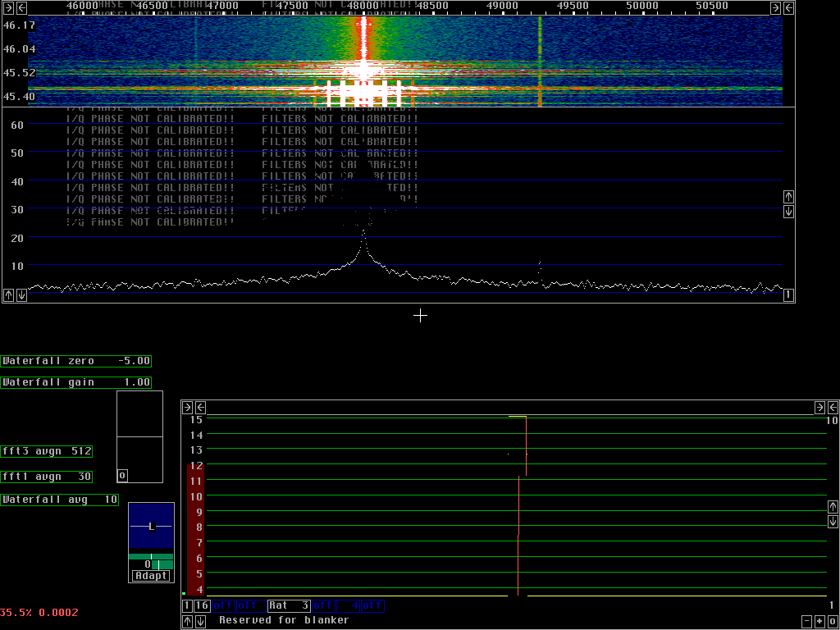Click left-arrow at blanker graph's top-left corner
840x630 pixels.
(200, 407)
